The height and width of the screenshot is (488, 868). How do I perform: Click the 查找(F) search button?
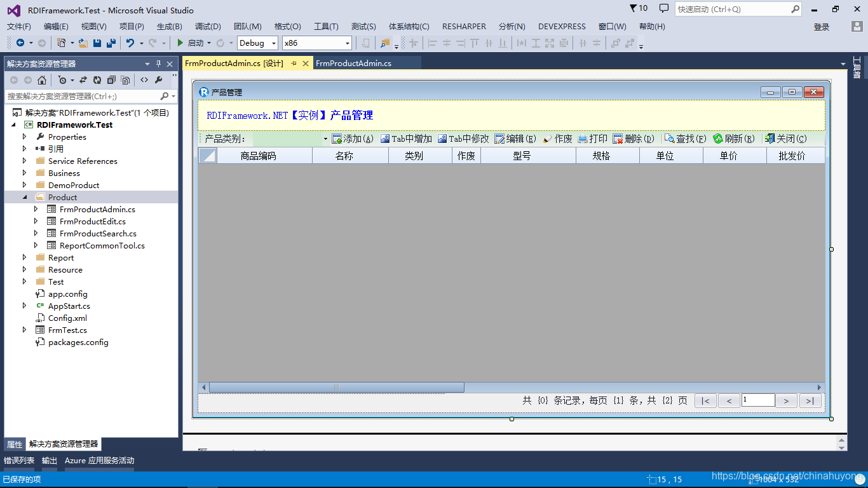685,139
